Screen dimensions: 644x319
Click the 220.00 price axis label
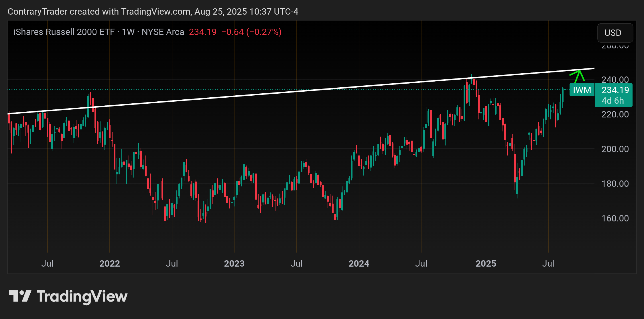pyautogui.click(x=615, y=114)
